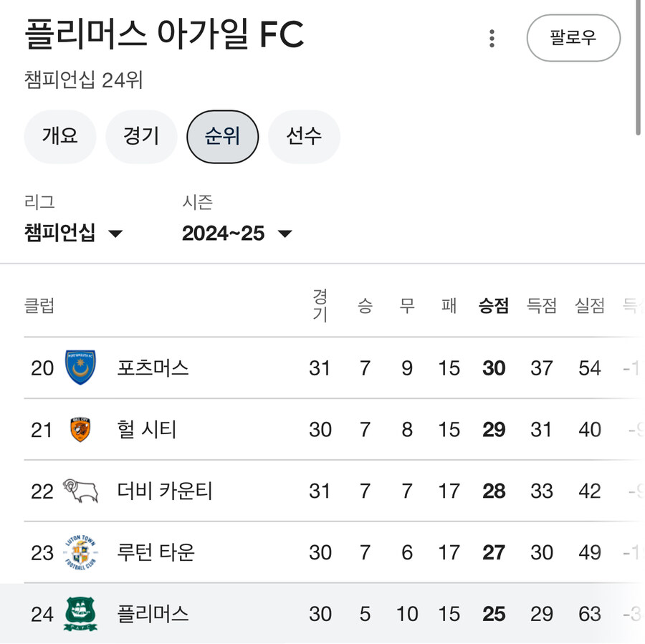Viewport: 645px width, 644px height.
Task: Click the Portsmouth club crest icon
Action: (81, 368)
